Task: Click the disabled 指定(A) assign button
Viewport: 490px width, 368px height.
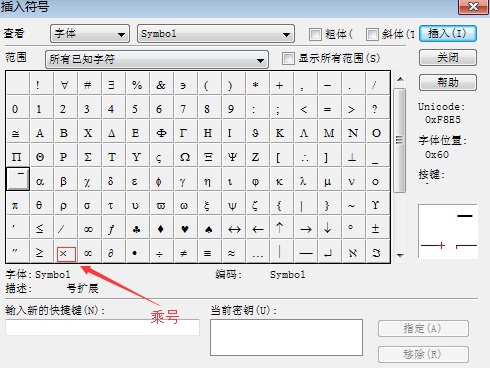Action: pos(423,328)
